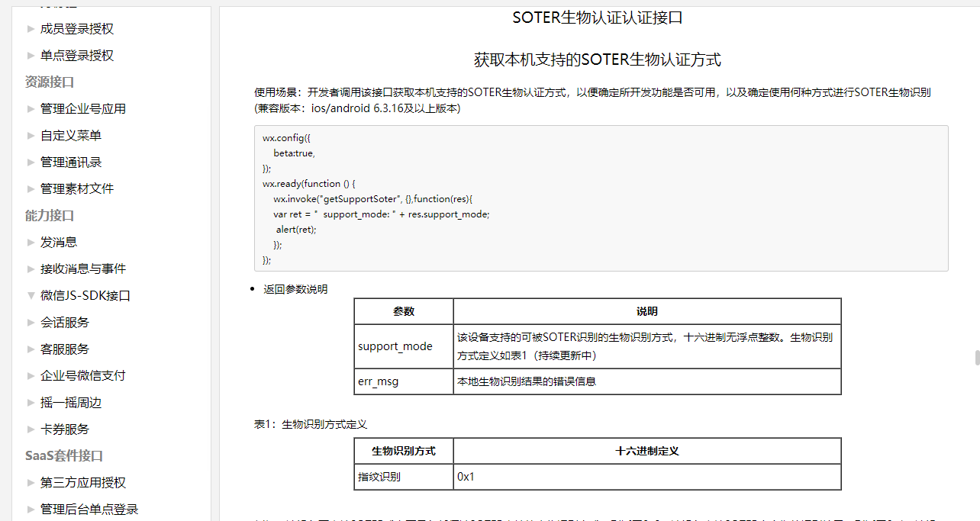Click the SaaS套件接口 section header
Screen dimensions: 980x521
click(x=64, y=456)
